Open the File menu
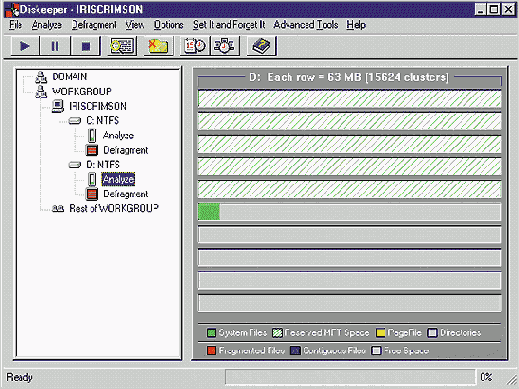Image resolution: width=519 pixels, height=389 pixels. point(15,25)
